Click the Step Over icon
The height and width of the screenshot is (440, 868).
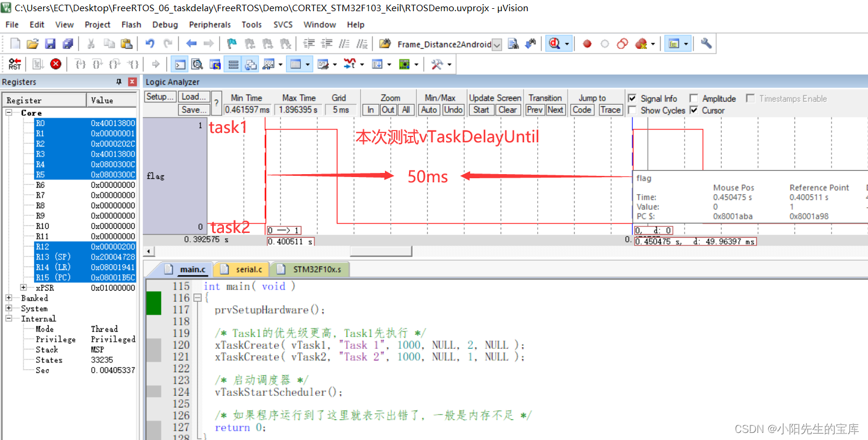click(98, 64)
